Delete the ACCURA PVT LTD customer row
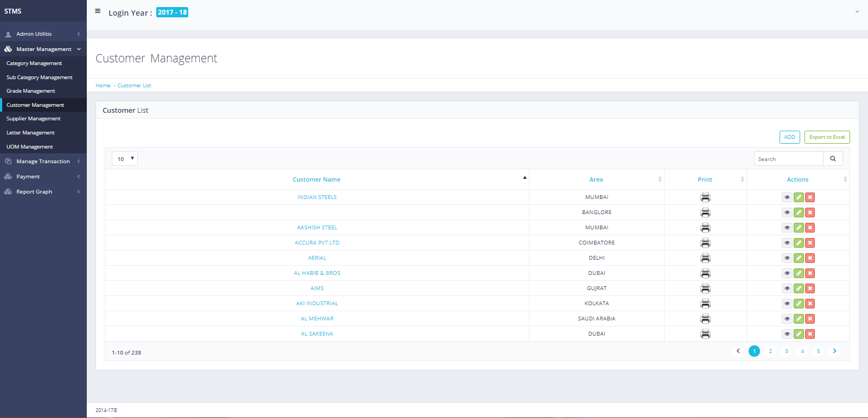Viewport: 868px width, 418px height. point(810,243)
